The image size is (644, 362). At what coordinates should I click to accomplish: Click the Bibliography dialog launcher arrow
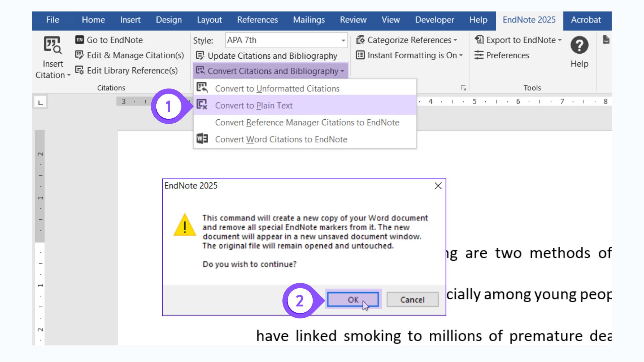pyautogui.click(x=464, y=88)
